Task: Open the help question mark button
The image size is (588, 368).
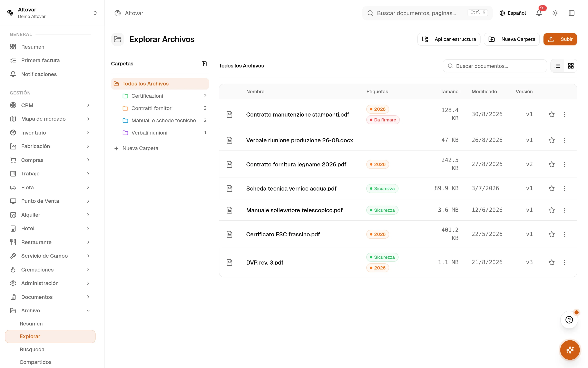Action: pyautogui.click(x=569, y=320)
